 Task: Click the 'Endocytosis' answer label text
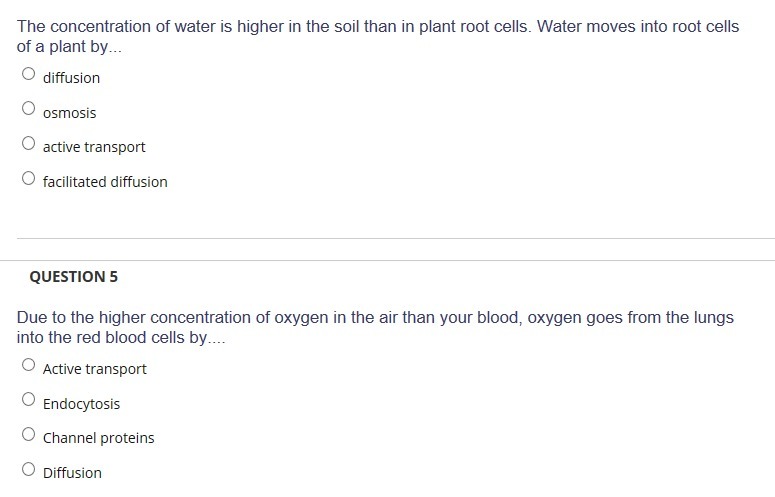click(x=81, y=404)
